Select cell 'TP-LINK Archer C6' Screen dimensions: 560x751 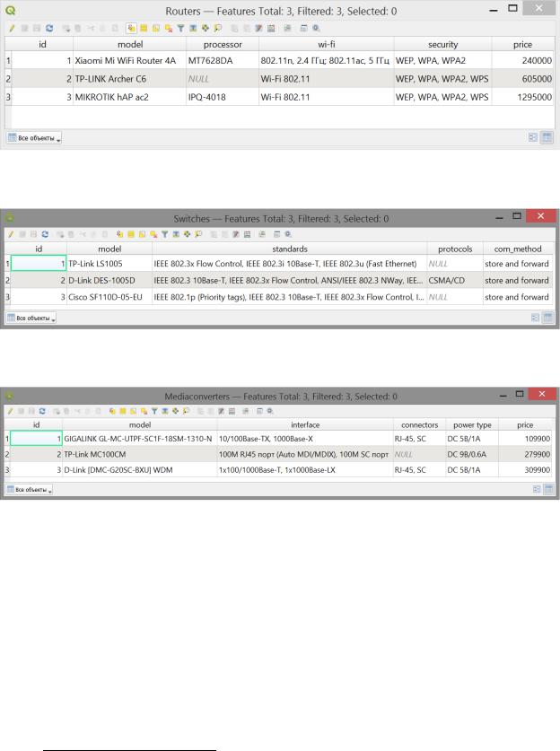click(x=130, y=79)
